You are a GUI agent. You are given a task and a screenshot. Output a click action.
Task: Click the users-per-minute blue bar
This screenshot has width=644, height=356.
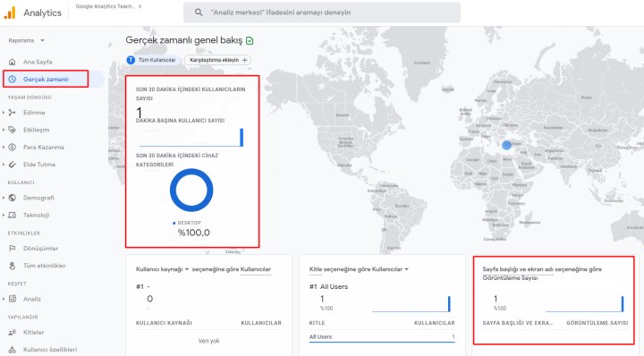(x=241, y=138)
